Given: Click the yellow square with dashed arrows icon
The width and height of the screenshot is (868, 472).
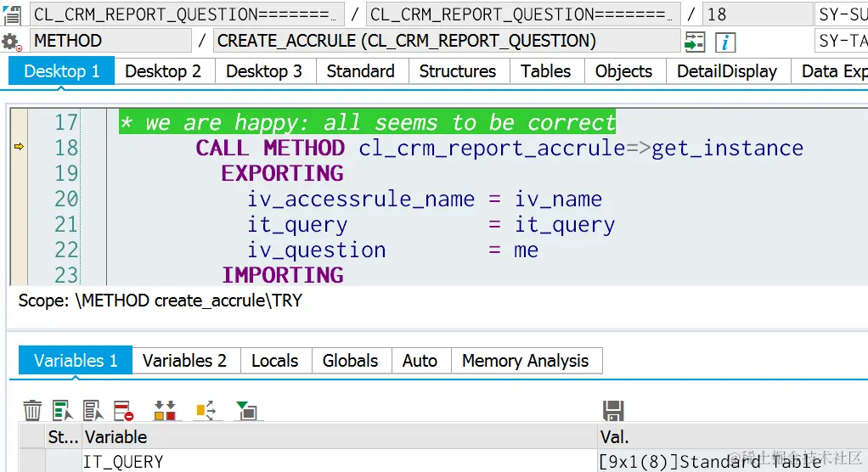Looking at the screenshot, I should click(x=206, y=411).
